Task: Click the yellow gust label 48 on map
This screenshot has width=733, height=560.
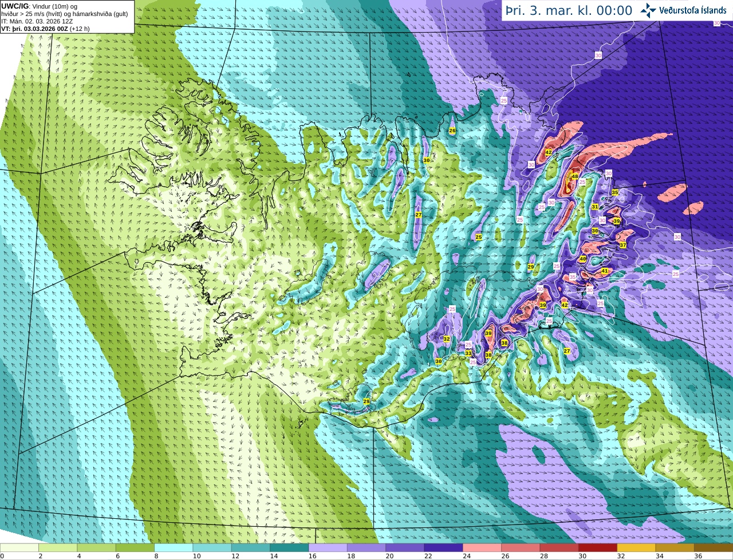Action: click(x=574, y=177)
